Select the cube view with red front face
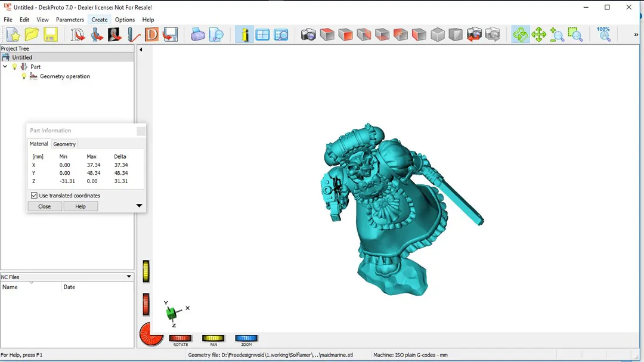This screenshot has height=362, width=644. pyautogui.click(x=345, y=35)
